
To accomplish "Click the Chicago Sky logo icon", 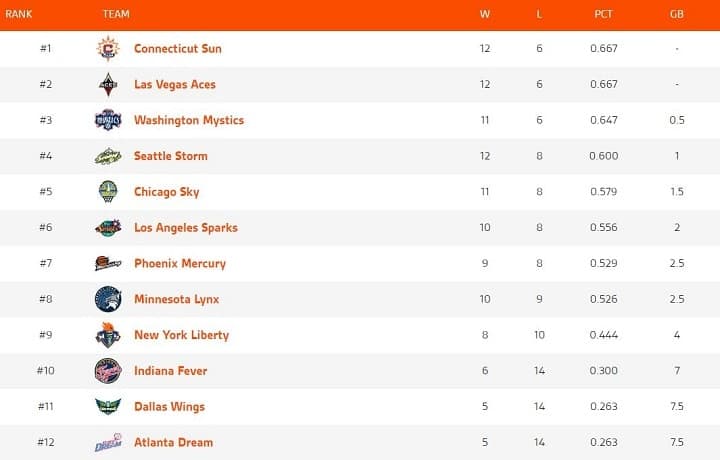I will tap(108, 192).
